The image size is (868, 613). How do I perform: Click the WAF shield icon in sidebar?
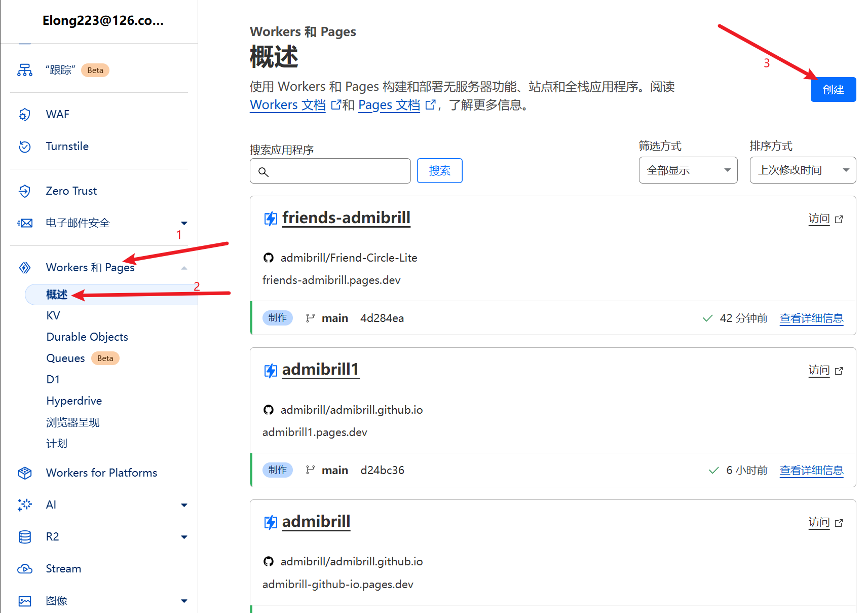click(24, 115)
